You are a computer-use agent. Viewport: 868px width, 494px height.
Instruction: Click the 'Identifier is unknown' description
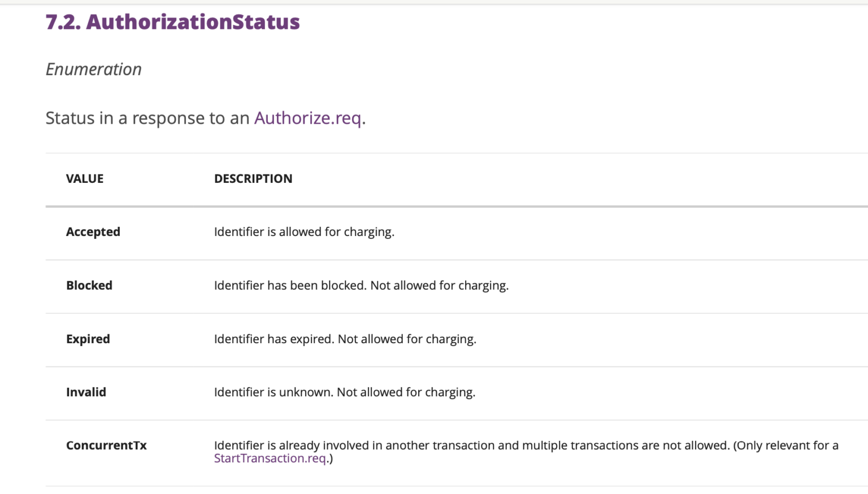pyautogui.click(x=274, y=392)
